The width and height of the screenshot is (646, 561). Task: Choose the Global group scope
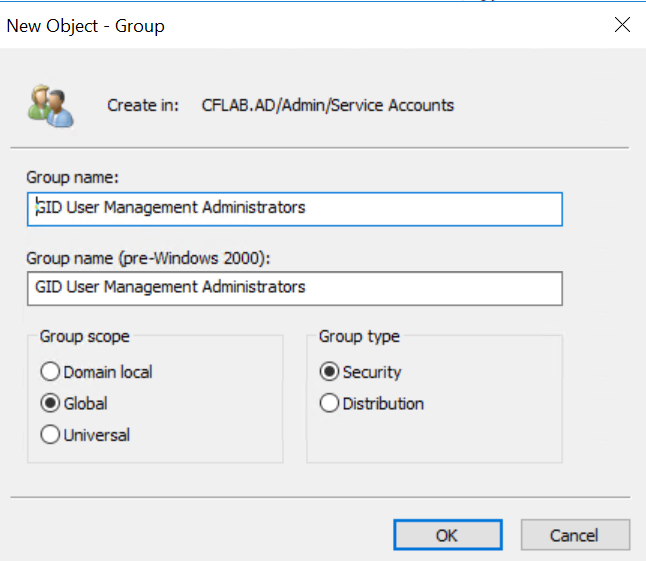tap(50, 404)
